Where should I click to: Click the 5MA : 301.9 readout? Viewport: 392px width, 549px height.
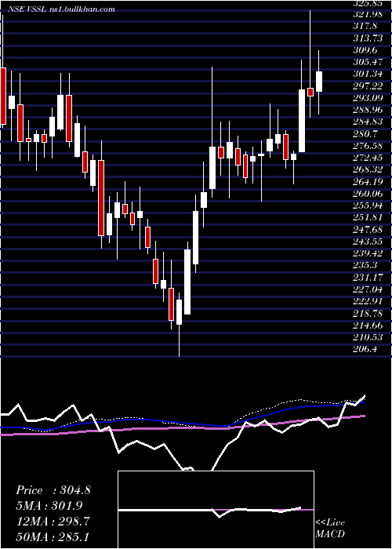click(x=49, y=506)
